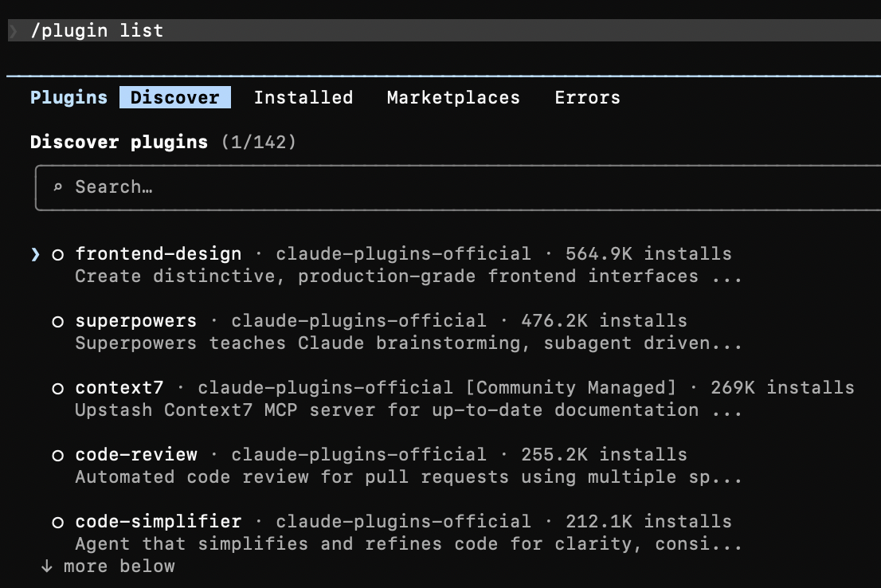The width and height of the screenshot is (881, 588).
Task: Toggle the frontend-design plugin circle
Action: pos(57,255)
